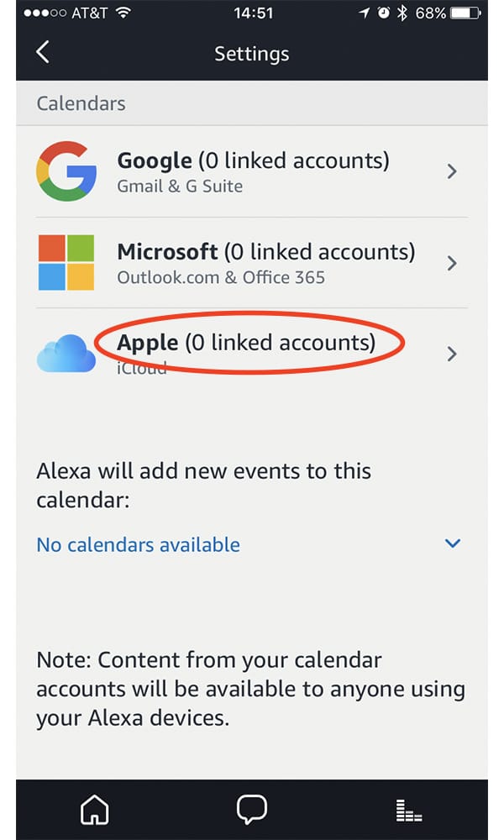The height and width of the screenshot is (840, 504).
Task: Open the conversations speech bubble icon
Action: tap(251, 810)
